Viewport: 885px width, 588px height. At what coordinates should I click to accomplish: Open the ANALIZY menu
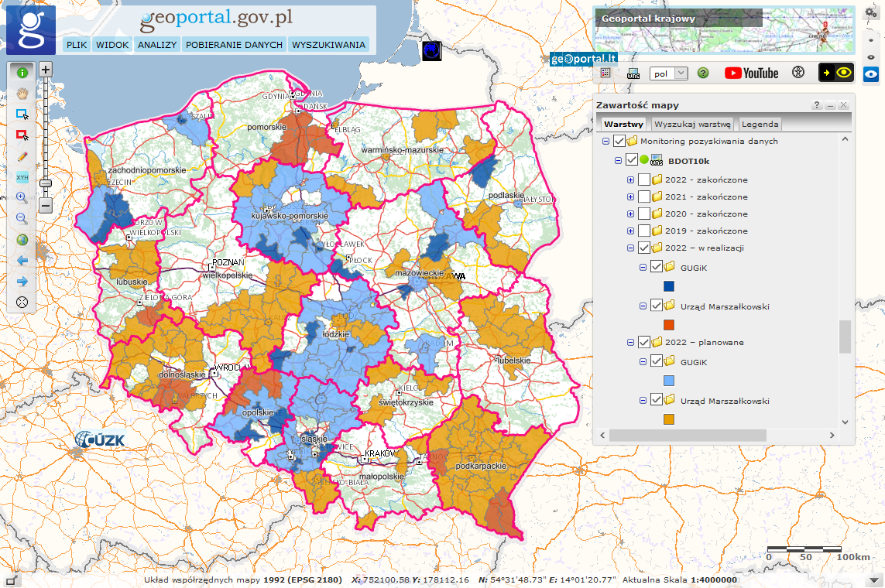[x=157, y=45]
